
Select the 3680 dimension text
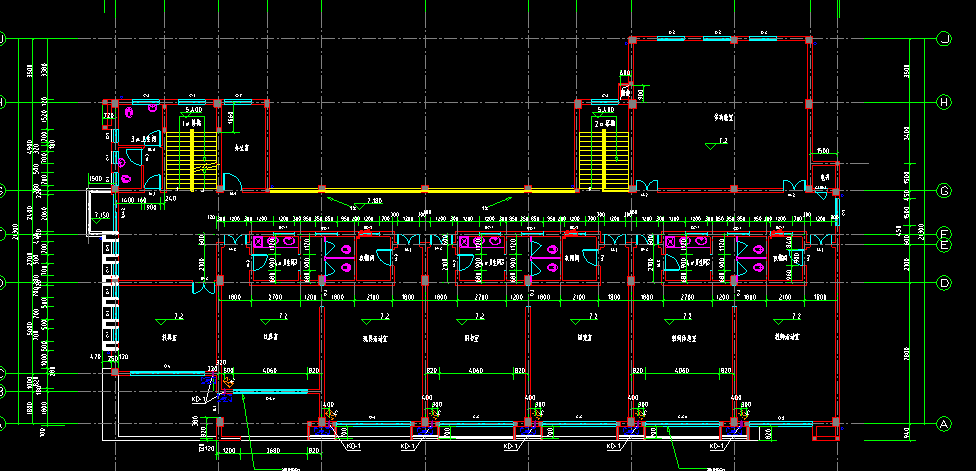pyautogui.click(x=273, y=450)
